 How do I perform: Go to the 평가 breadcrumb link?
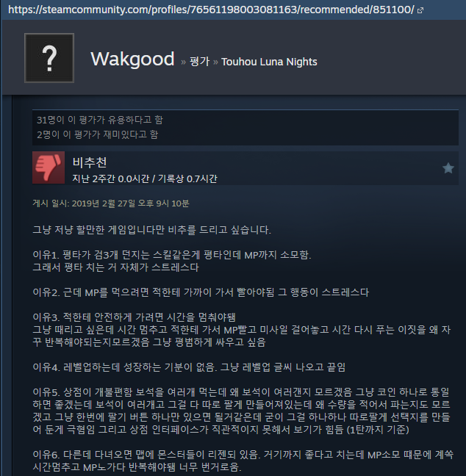[x=199, y=62]
